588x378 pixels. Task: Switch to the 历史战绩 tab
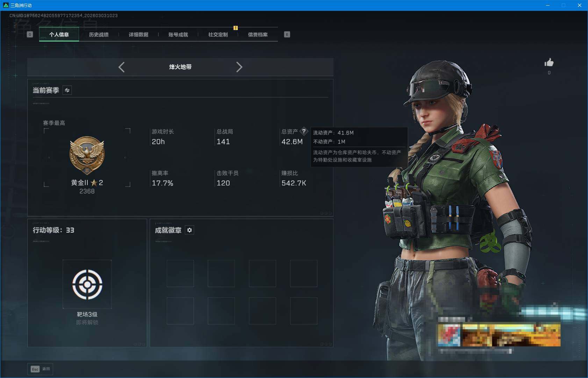[99, 34]
